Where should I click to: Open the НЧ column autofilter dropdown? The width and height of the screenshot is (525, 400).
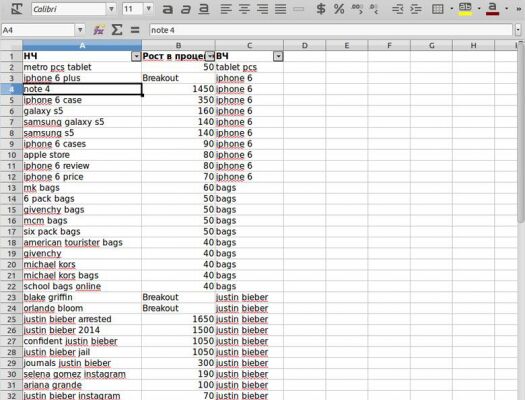point(136,57)
